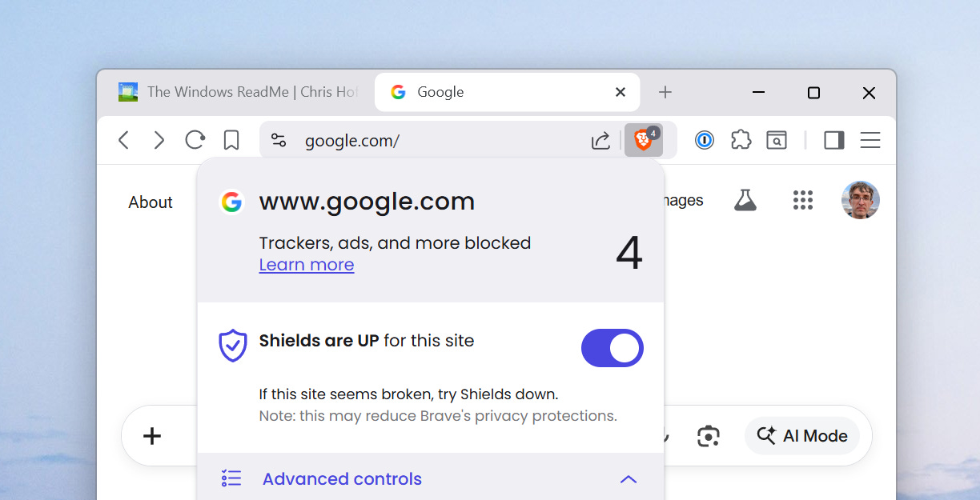Activate Google AI Mode

click(801, 435)
